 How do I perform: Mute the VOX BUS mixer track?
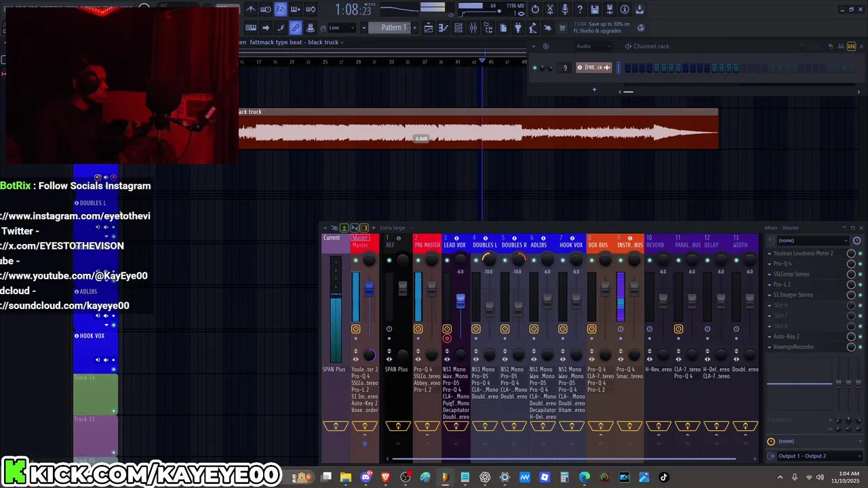click(591, 260)
